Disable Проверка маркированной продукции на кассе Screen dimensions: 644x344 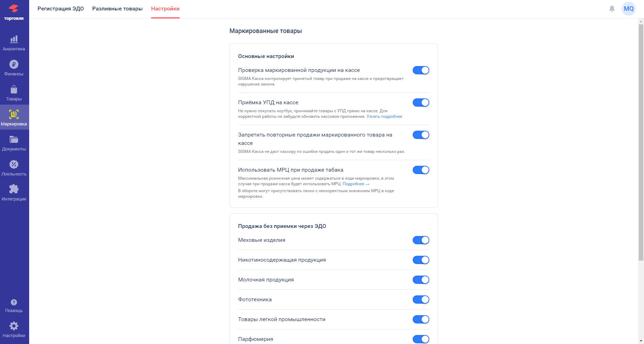(421, 70)
